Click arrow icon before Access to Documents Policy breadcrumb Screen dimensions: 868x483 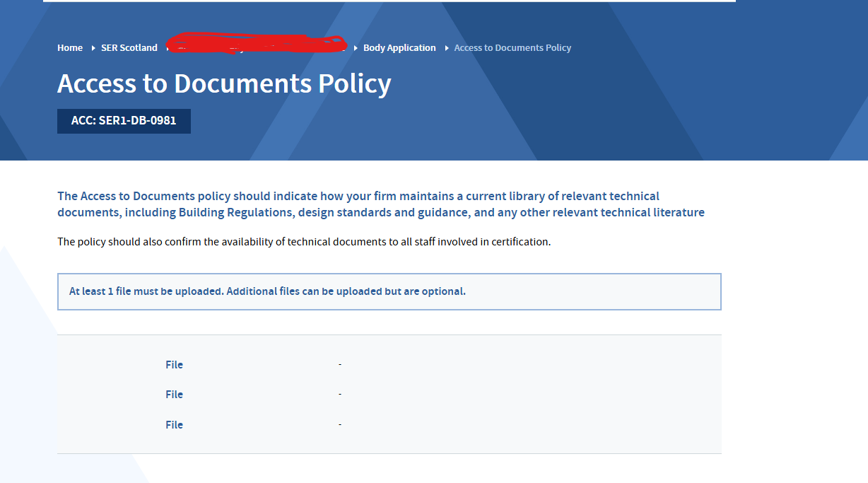(x=446, y=48)
